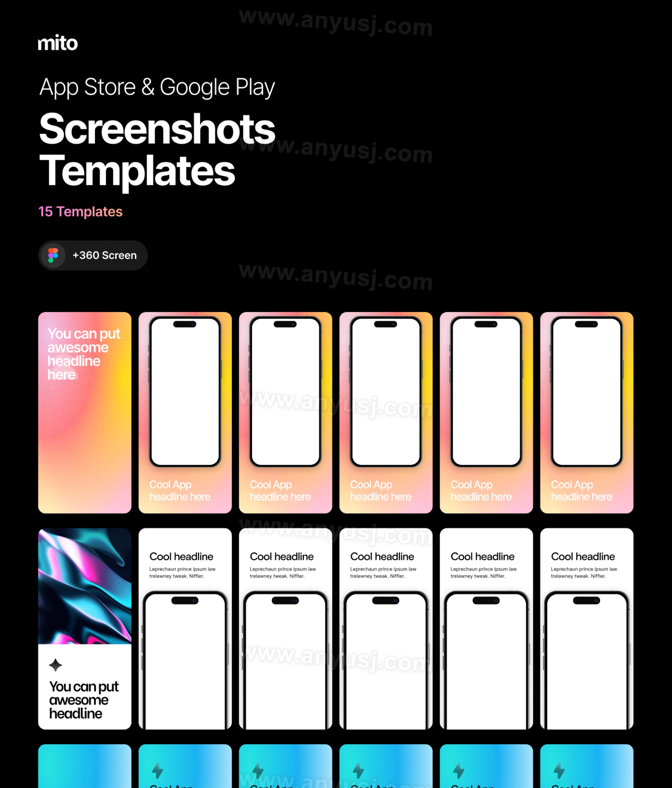Click the 'mito' brand logo text

60,43
